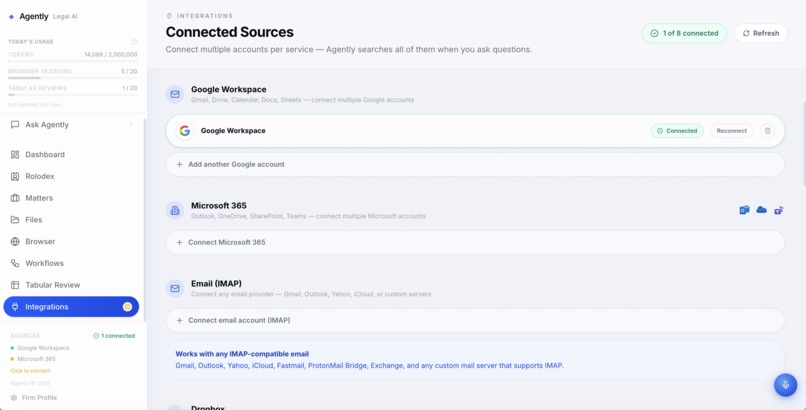This screenshot has width=806, height=410.
Task: Click the Integrations plug icon
Action: pyautogui.click(x=15, y=307)
